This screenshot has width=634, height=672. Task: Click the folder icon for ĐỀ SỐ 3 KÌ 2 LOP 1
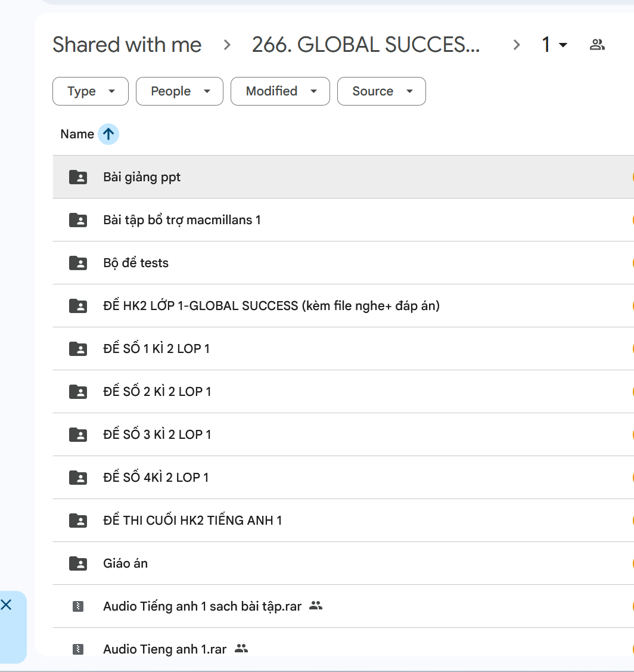click(78, 435)
